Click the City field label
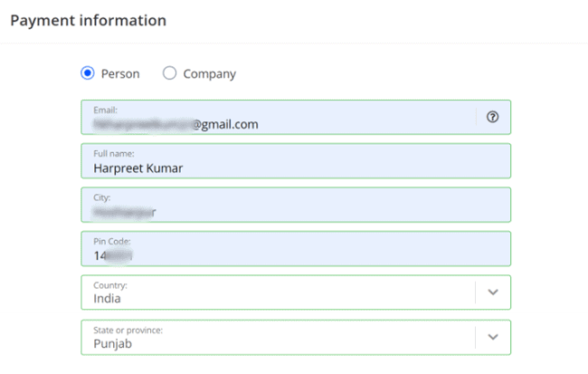 click(x=102, y=197)
